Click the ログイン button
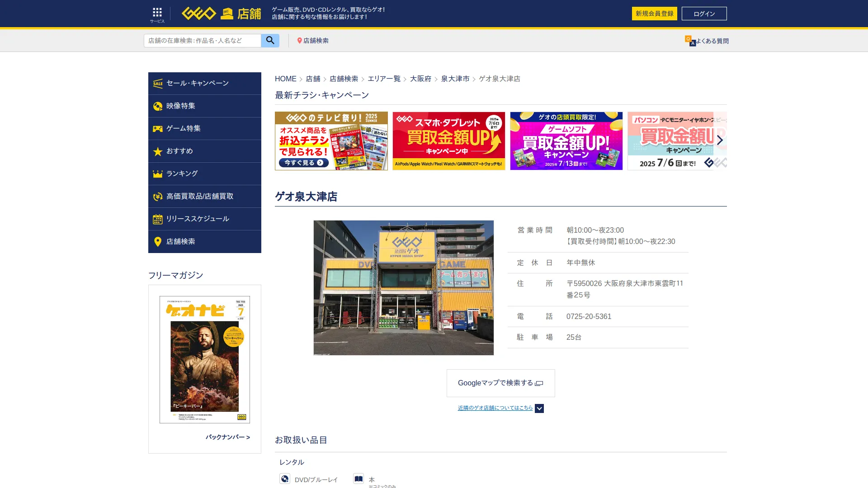This screenshot has height=488, width=868. click(704, 14)
